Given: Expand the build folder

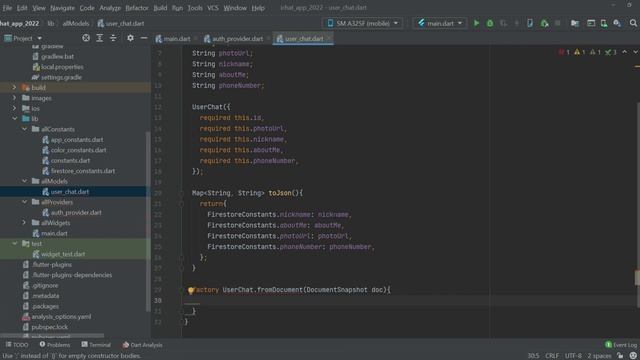Looking at the screenshot, I should pyautogui.click(x=14, y=87).
